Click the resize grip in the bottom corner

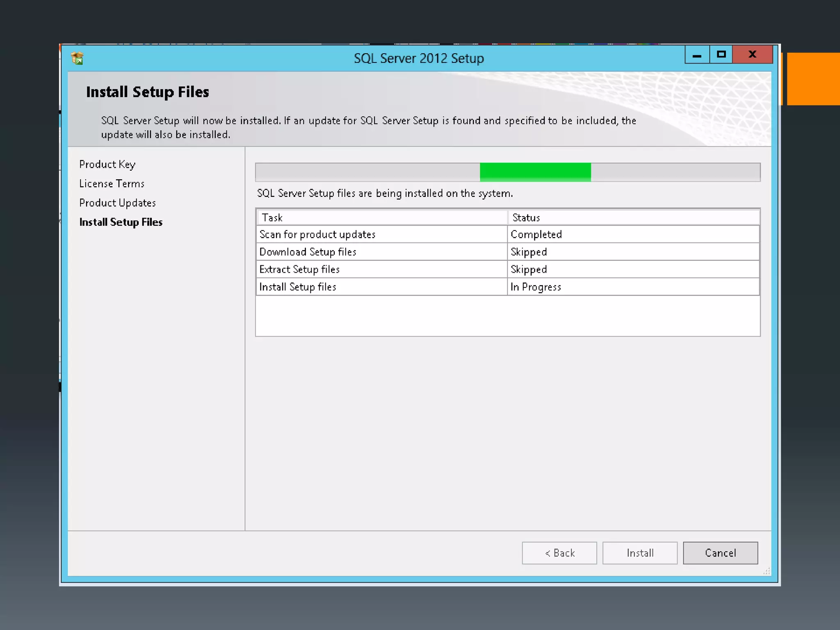[x=766, y=571]
